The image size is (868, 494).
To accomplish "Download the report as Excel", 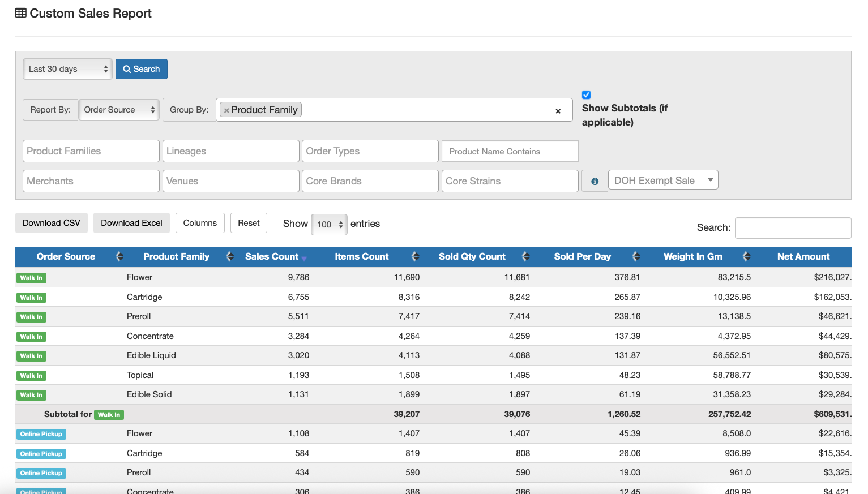I will click(131, 223).
